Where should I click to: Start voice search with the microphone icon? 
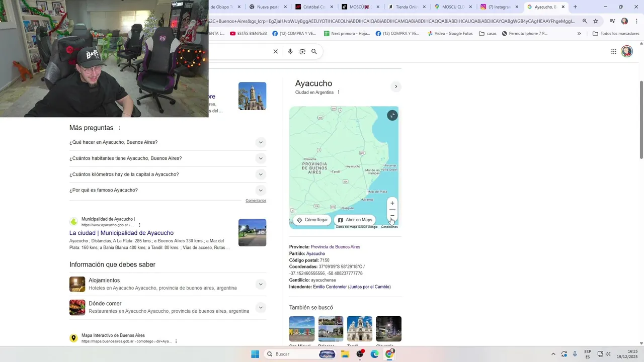coord(290,51)
